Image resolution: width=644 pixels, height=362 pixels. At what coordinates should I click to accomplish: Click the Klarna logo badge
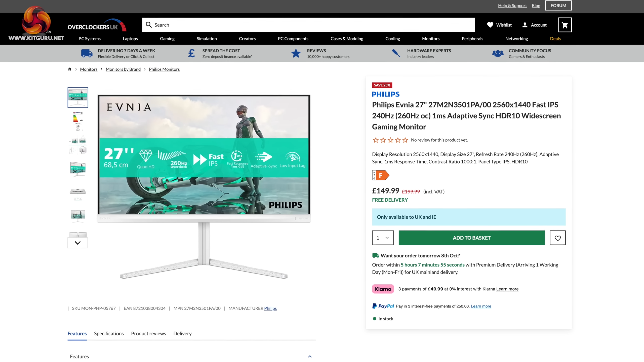383,289
